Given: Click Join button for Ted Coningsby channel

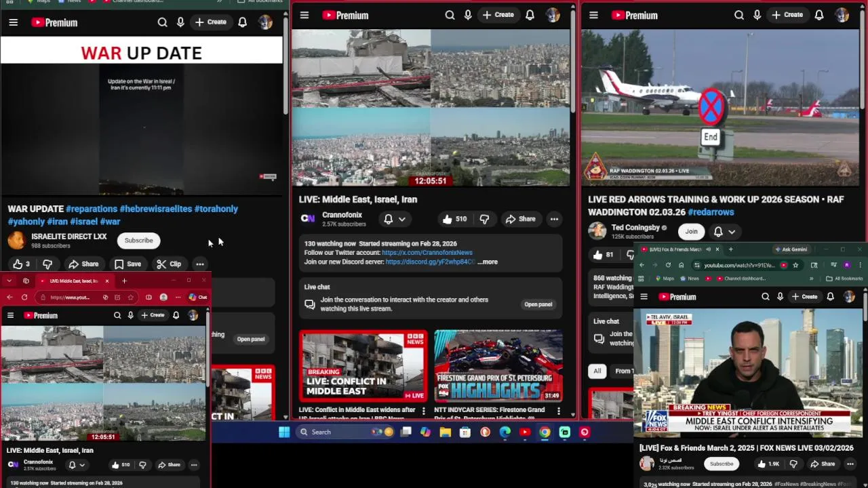Looking at the screenshot, I should pos(691,231).
